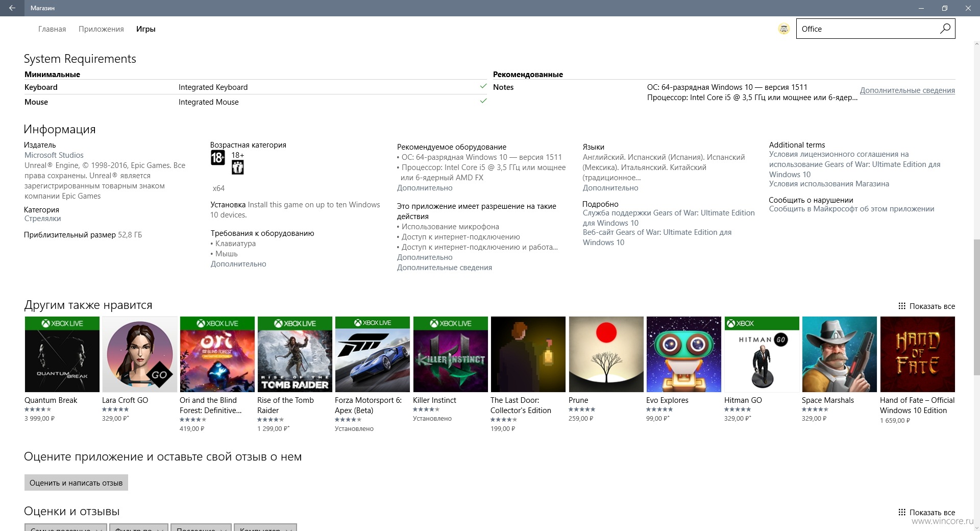Screen dimensions: 980x531
Task: Report this app to Microsoft link
Action: [851, 209]
